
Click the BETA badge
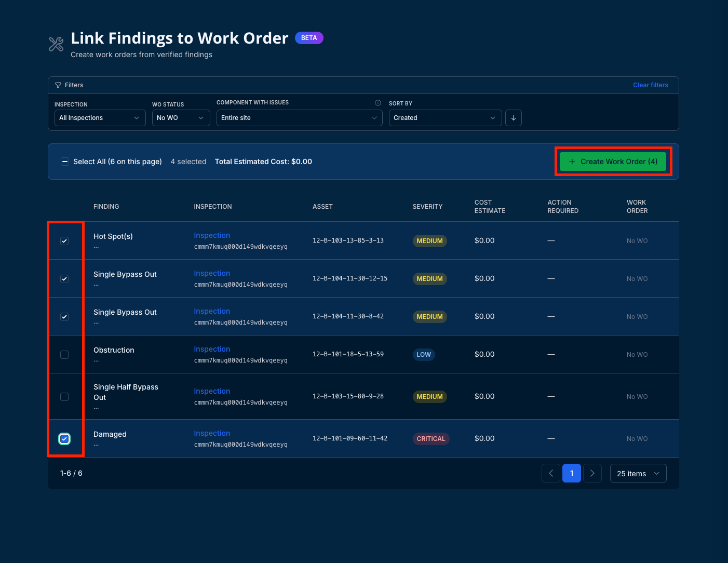pos(309,38)
